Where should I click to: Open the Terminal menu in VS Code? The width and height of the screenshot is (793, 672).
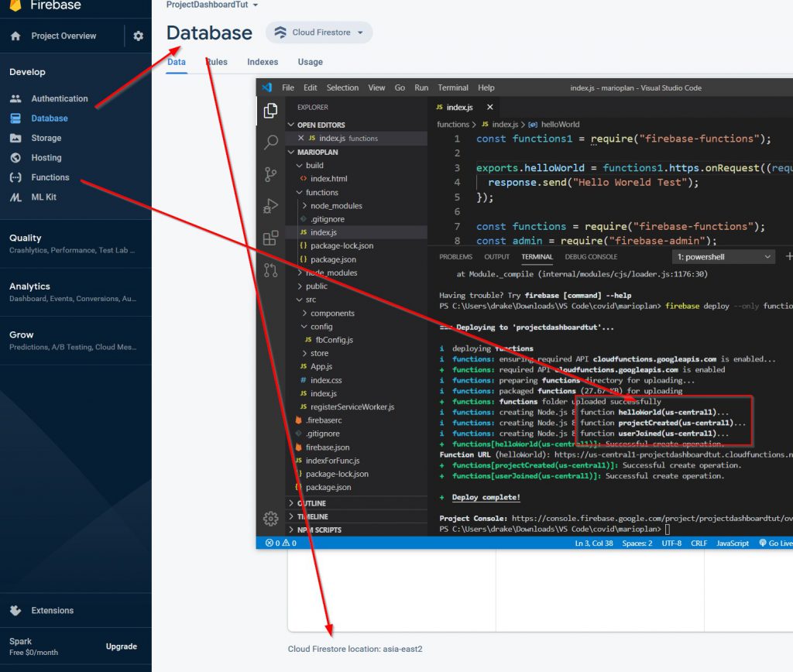click(x=453, y=88)
